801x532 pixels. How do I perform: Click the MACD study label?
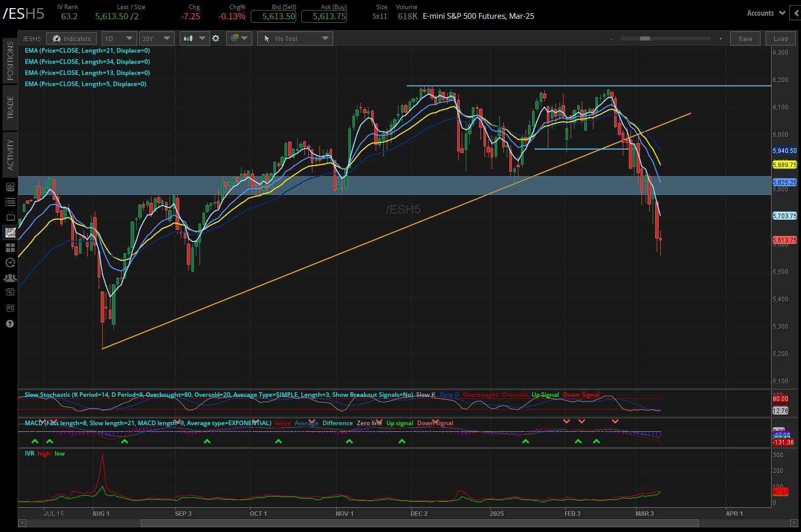pos(148,423)
